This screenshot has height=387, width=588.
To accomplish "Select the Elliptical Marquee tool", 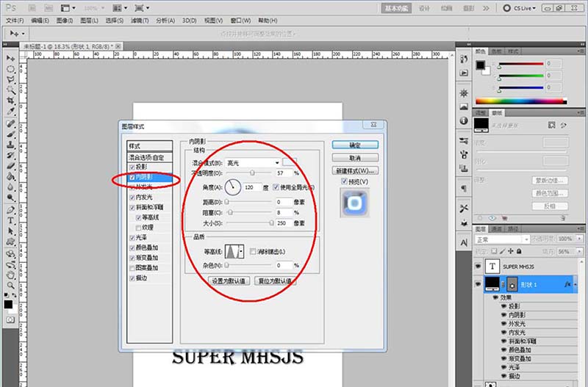I will 10,69.
